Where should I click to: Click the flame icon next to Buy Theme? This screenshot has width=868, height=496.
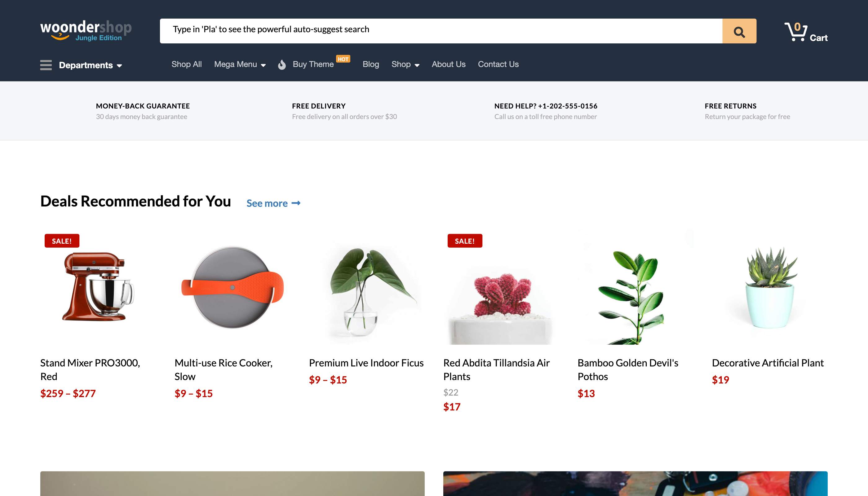282,65
